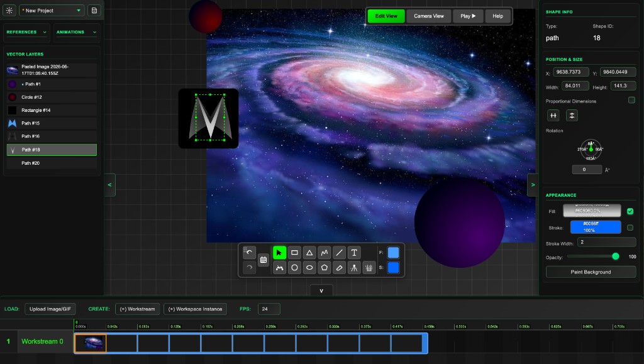Click the rotation dial control
The image size is (644, 364).
[x=591, y=150]
